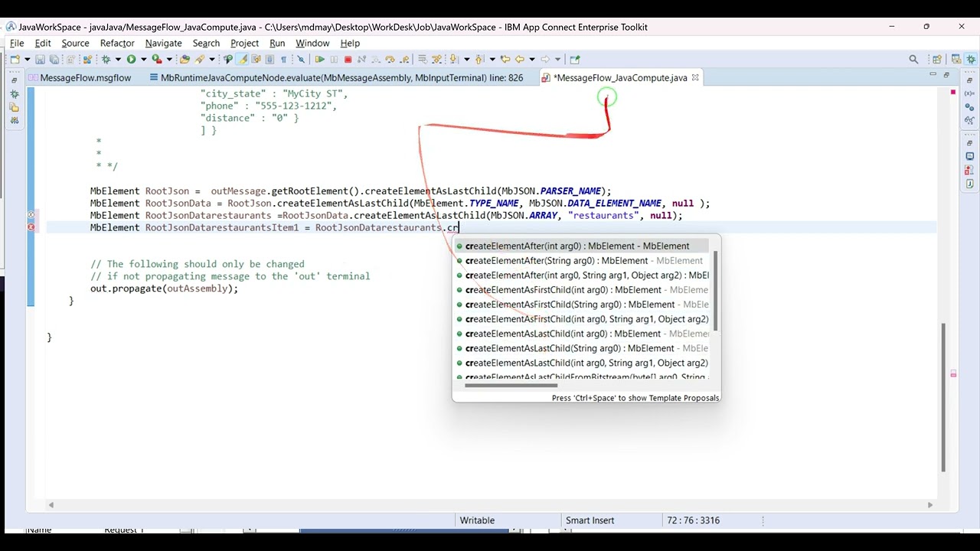The image size is (980, 551).
Task: Minimize the editor area
Action: point(933,74)
